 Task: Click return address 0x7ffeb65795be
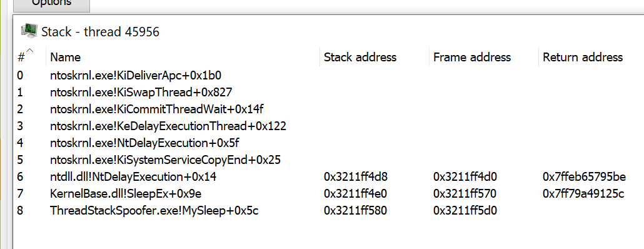[584, 176]
